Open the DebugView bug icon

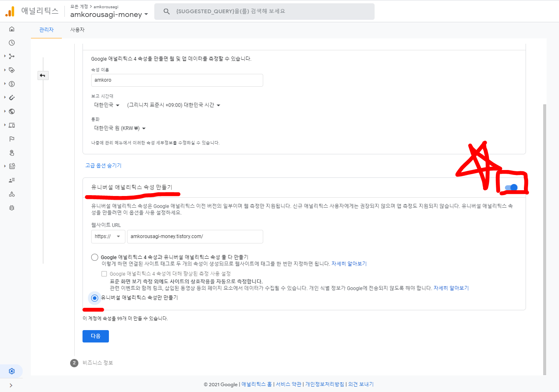pyautogui.click(x=12, y=208)
